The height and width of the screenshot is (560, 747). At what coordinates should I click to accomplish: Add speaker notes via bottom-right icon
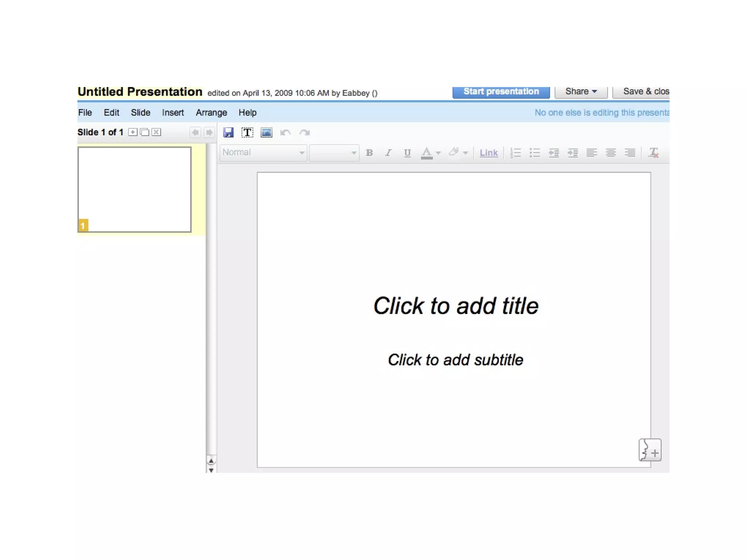coord(650,450)
